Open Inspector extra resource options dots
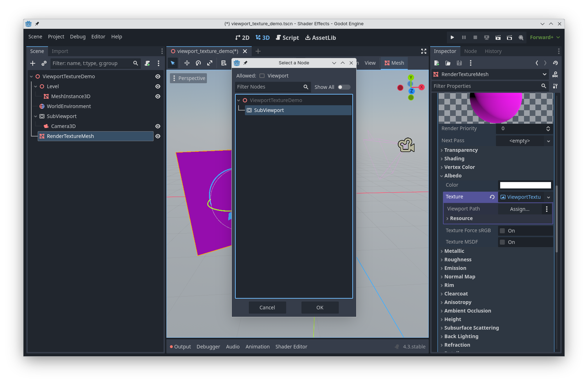Screen dimensions: 588x384 tap(471, 63)
